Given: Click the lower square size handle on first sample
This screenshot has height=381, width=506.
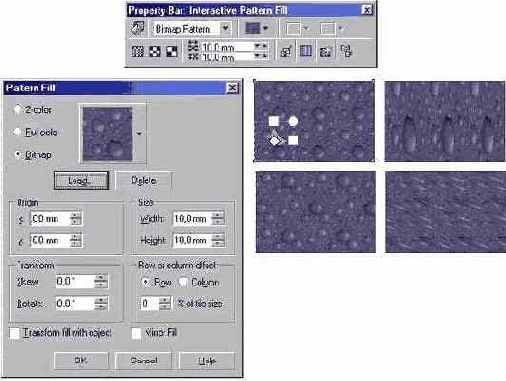Looking at the screenshot, I should point(293,140).
